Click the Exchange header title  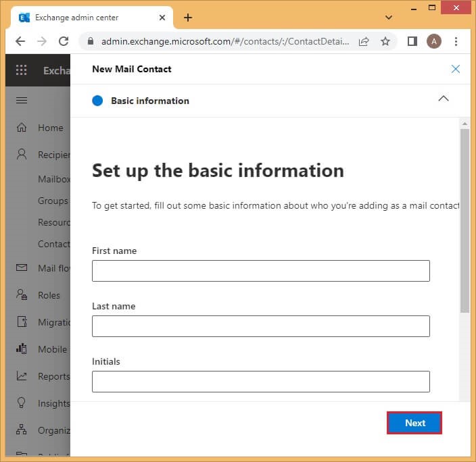point(57,70)
